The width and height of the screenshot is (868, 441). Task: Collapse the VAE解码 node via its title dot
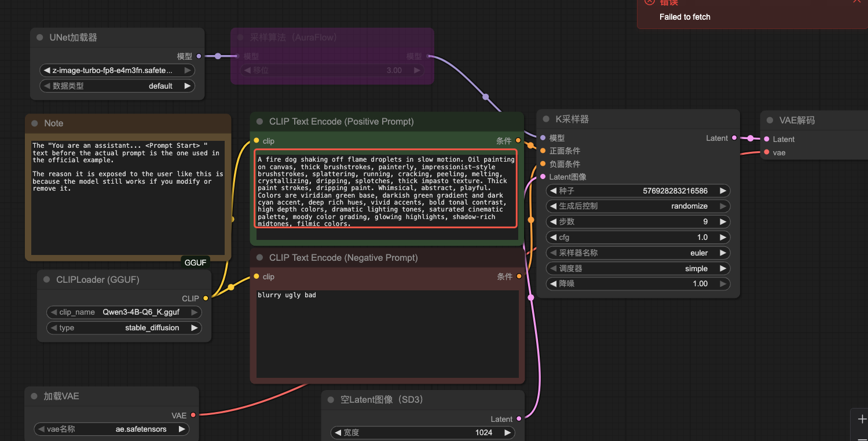pyautogui.click(x=770, y=121)
